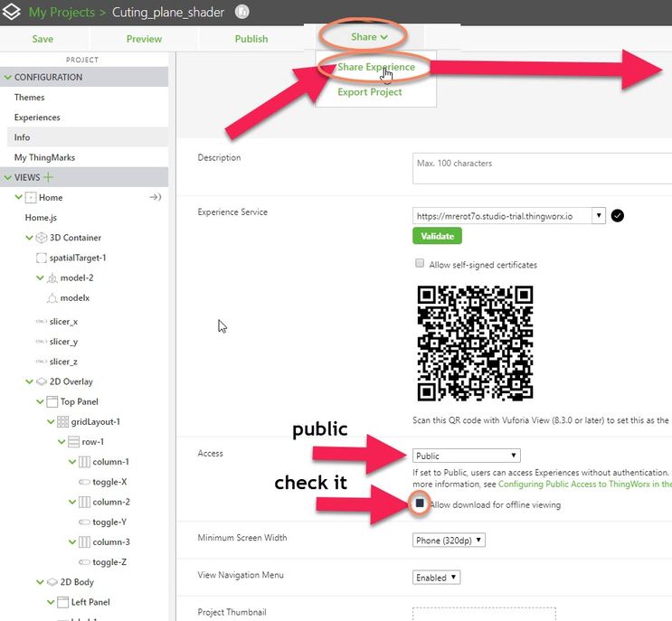Select the spatialTarget-1 icon
This screenshot has height=621, width=672.
pyautogui.click(x=41, y=258)
